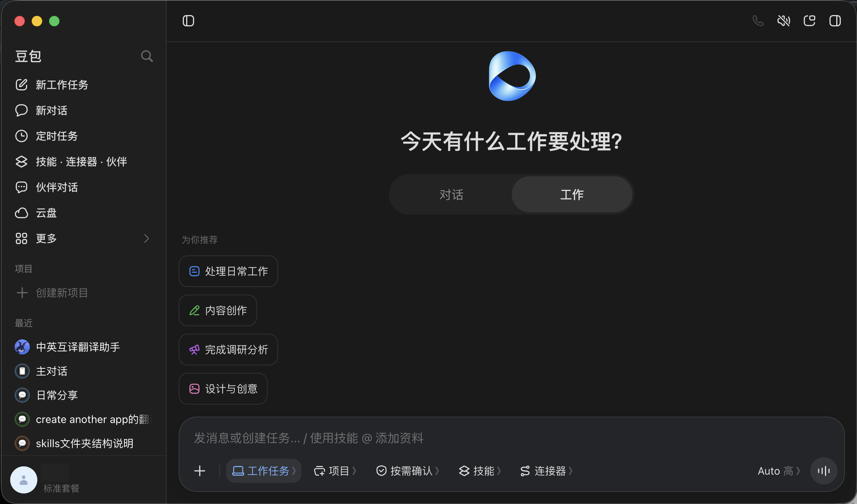Select the 设计与创意 suggestion
The height and width of the screenshot is (504, 857).
click(223, 389)
